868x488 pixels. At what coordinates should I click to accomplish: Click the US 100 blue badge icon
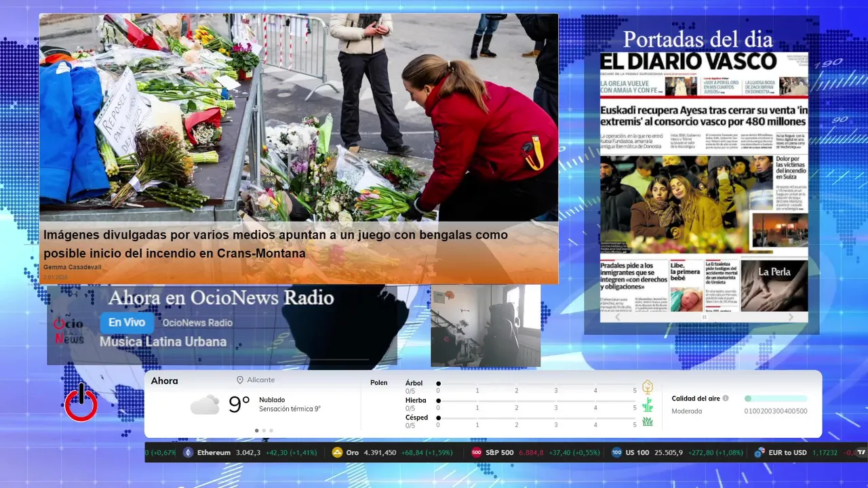point(616,453)
